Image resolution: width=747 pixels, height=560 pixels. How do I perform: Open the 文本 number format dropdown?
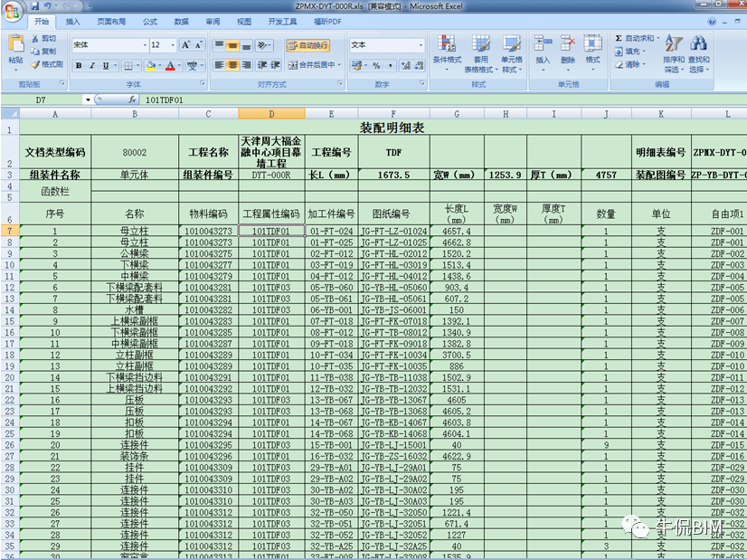[x=421, y=45]
